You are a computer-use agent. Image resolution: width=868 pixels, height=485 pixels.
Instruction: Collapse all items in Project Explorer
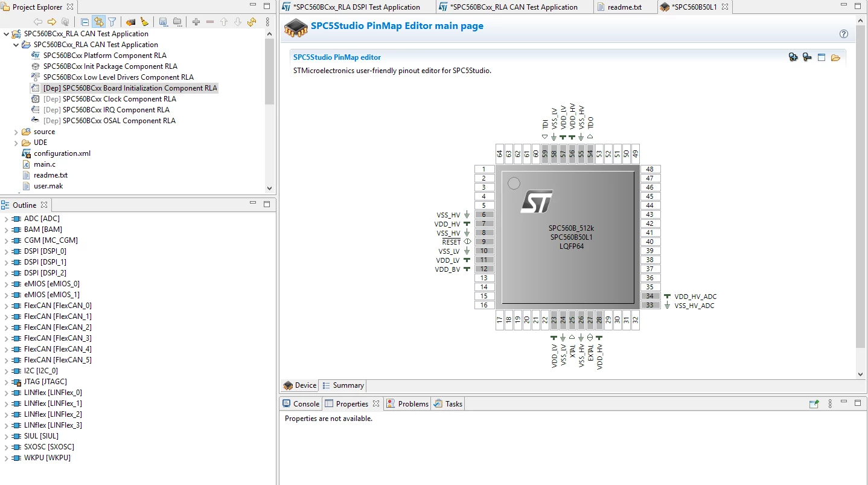tap(85, 22)
